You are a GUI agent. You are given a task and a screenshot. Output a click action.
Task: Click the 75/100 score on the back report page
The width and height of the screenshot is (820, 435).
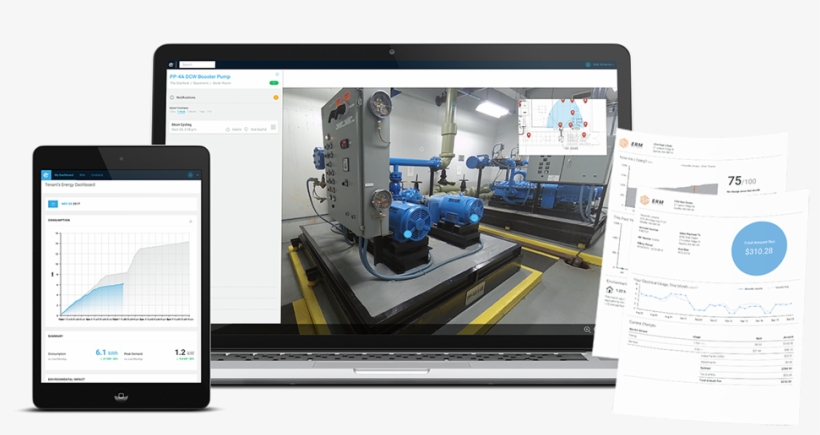pyautogui.click(x=742, y=181)
